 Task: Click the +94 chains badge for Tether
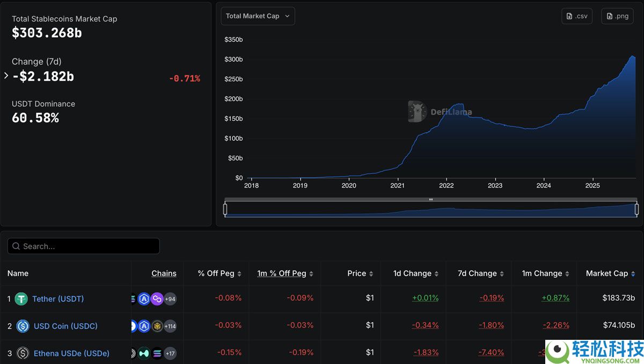pos(170,299)
